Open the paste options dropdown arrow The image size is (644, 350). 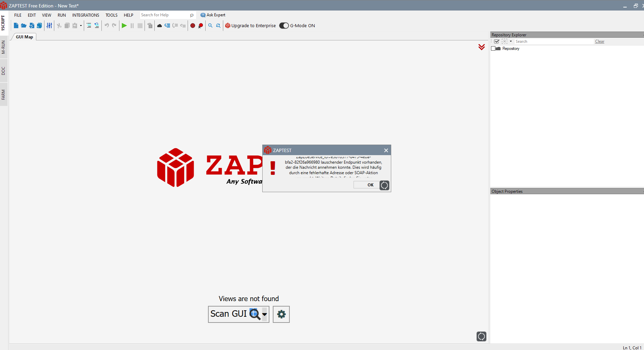tap(81, 26)
